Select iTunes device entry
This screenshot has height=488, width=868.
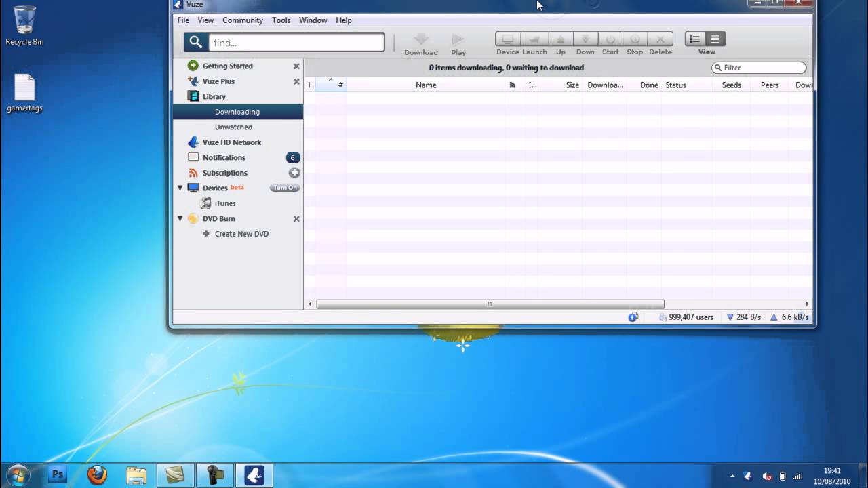(x=225, y=203)
